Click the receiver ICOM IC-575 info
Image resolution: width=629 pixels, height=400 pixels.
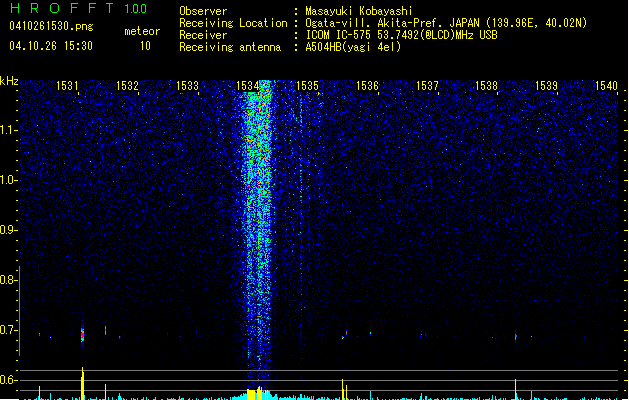point(401,35)
